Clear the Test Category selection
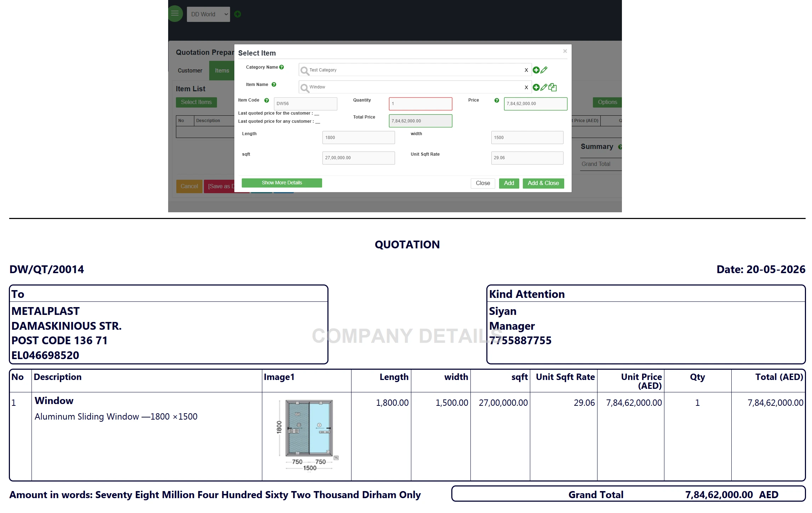The image size is (812, 513). coord(526,70)
